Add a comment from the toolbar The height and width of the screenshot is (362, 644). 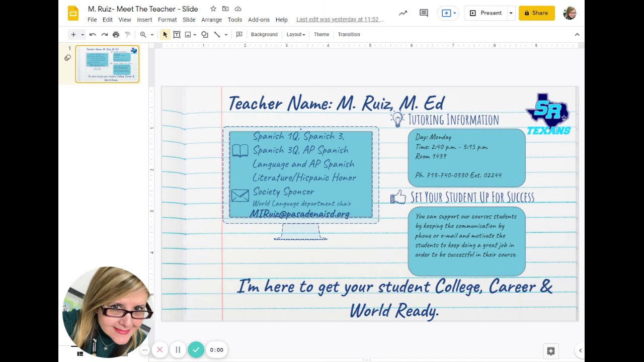tap(239, 35)
